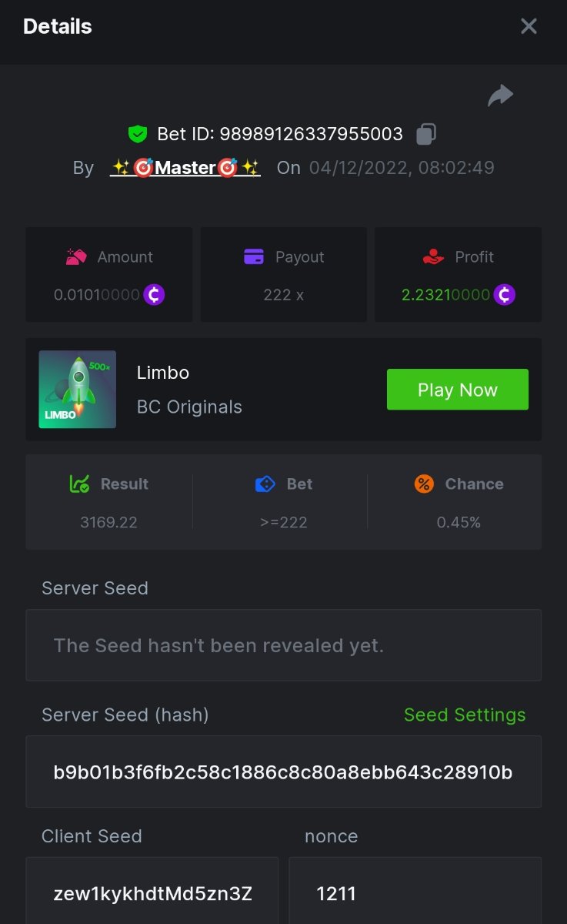The height and width of the screenshot is (924, 567).
Task: Click the Result chart icon
Action: (79, 484)
